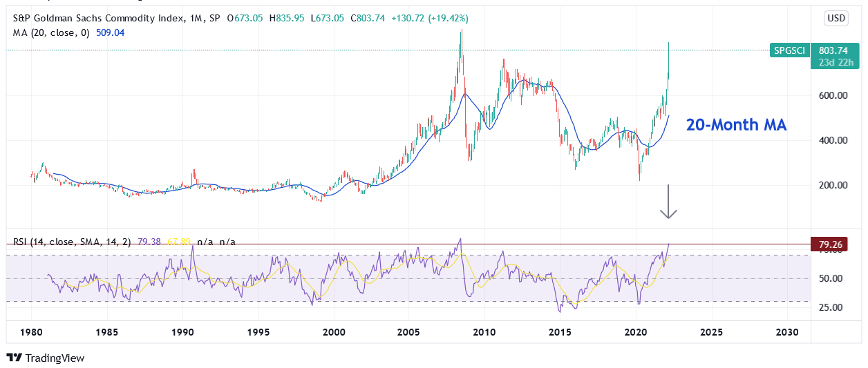This screenshot has width=868, height=368.
Task: Click the 200.00 price axis label
Action: click(x=833, y=185)
